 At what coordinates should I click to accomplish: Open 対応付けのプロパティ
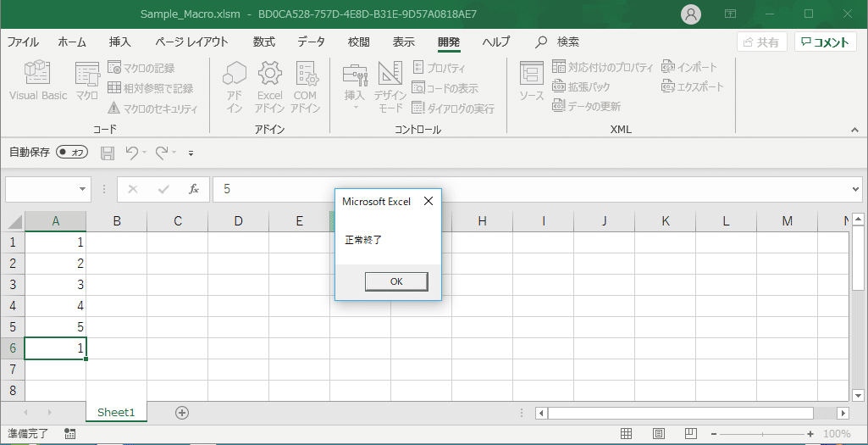[602, 67]
